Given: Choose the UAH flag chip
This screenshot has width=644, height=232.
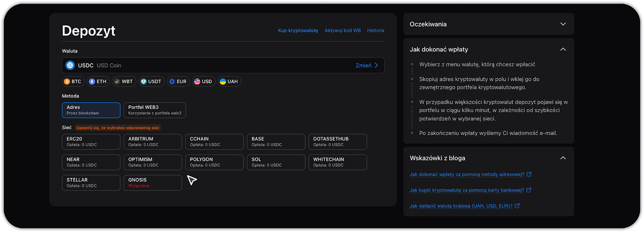Looking at the screenshot, I should (229, 82).
